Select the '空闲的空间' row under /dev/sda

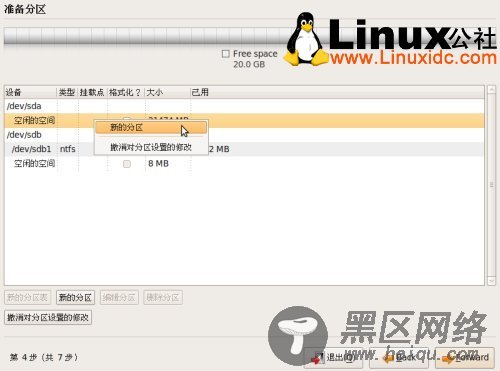click(x=244, y=120)
